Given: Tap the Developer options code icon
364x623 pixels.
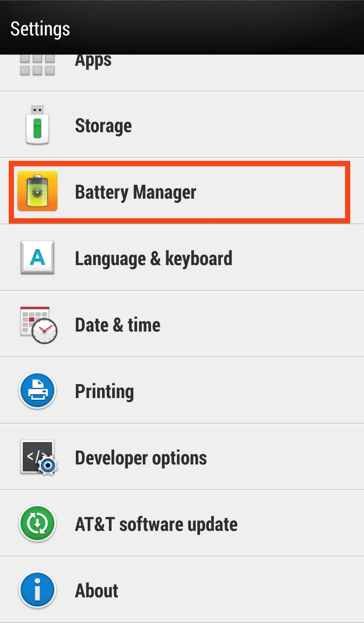Looking at the screenshot, I should click(39, 457).
